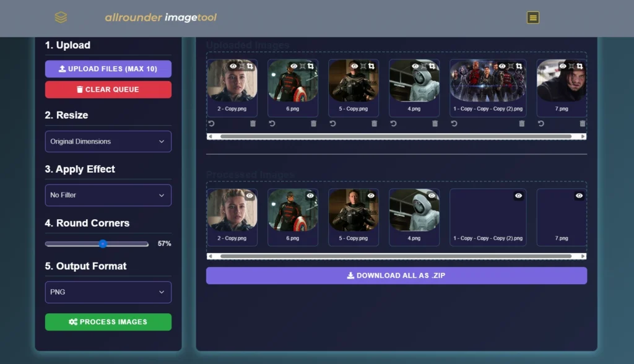Delete 2 - Copy.png with its trash icon
The image size is (634, 364).
pos(253,123)
